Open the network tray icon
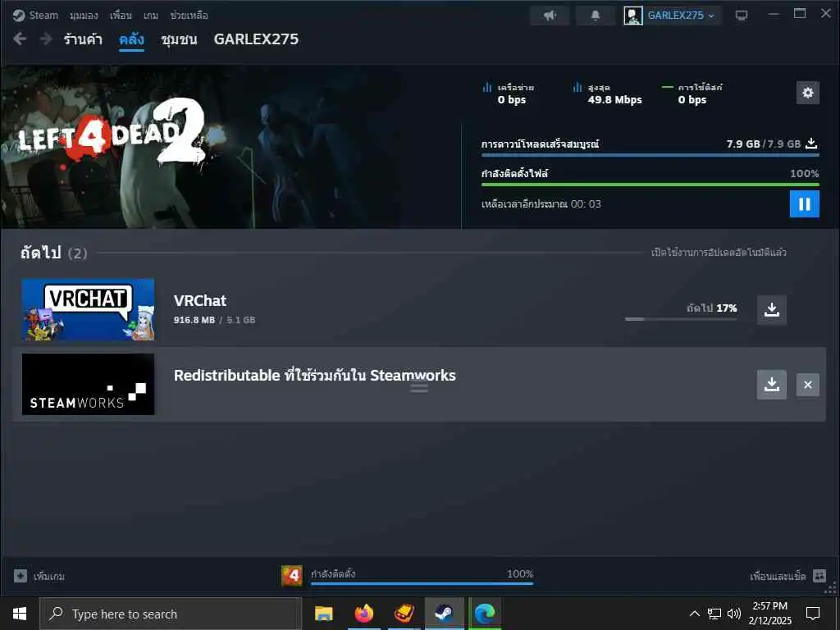The height and width of the screenshot is (630, 840). click(x=714, y=614)
